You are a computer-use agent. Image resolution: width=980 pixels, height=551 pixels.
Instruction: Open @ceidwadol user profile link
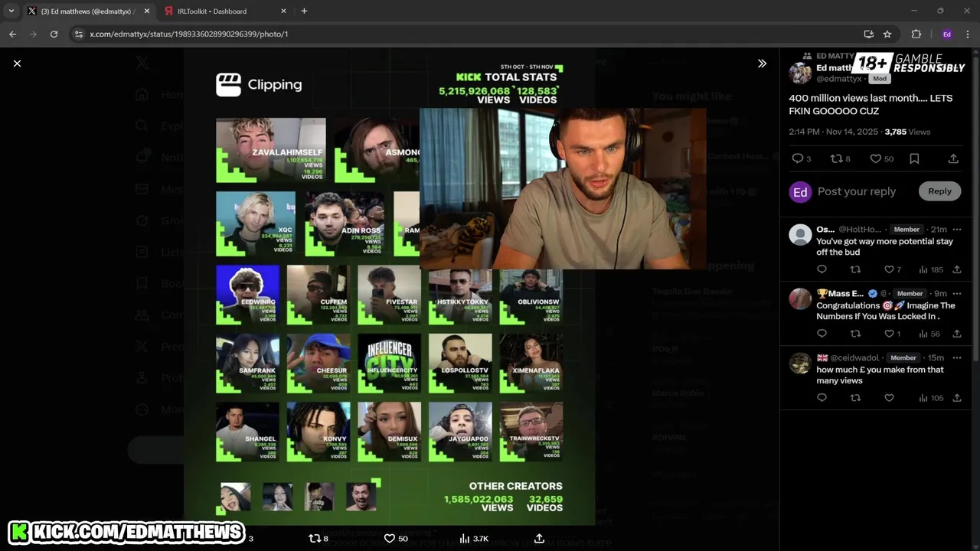855,358
